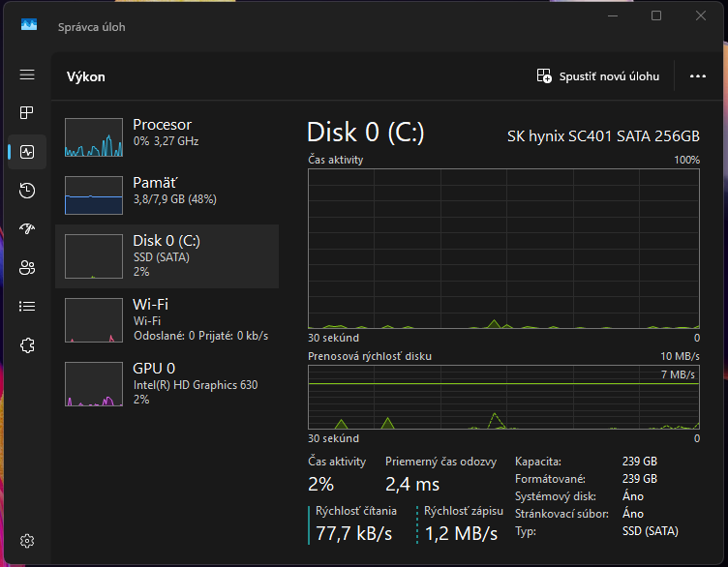728x567 pixels.
Task: Open the Processes page from sidebar
Action: [x=27, y=113]
